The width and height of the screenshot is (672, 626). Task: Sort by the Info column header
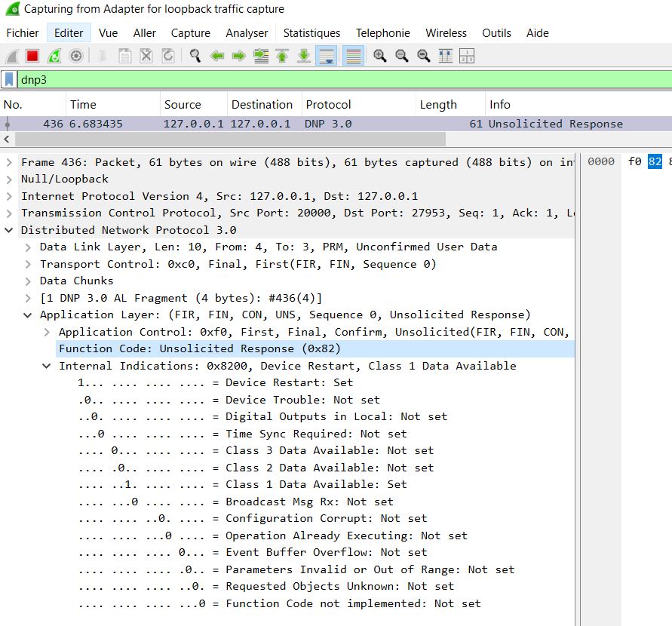click(578, 105)
